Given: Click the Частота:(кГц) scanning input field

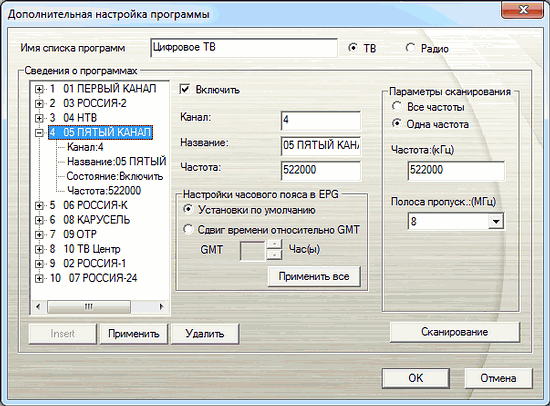Looking at the screenshot, I should 456,171.
